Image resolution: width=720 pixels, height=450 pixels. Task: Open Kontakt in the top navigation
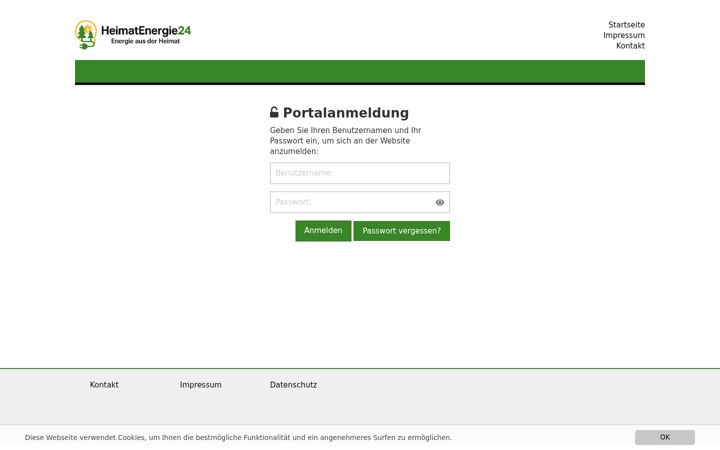click(630, 46)
